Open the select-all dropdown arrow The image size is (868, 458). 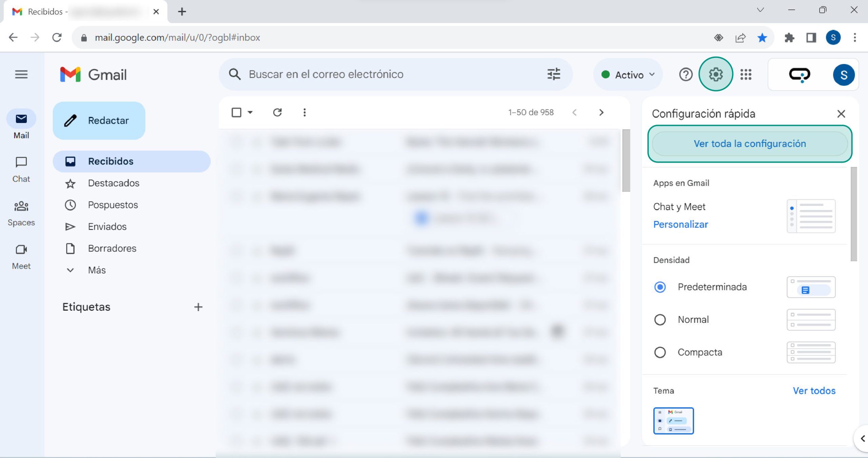(250, 112)
